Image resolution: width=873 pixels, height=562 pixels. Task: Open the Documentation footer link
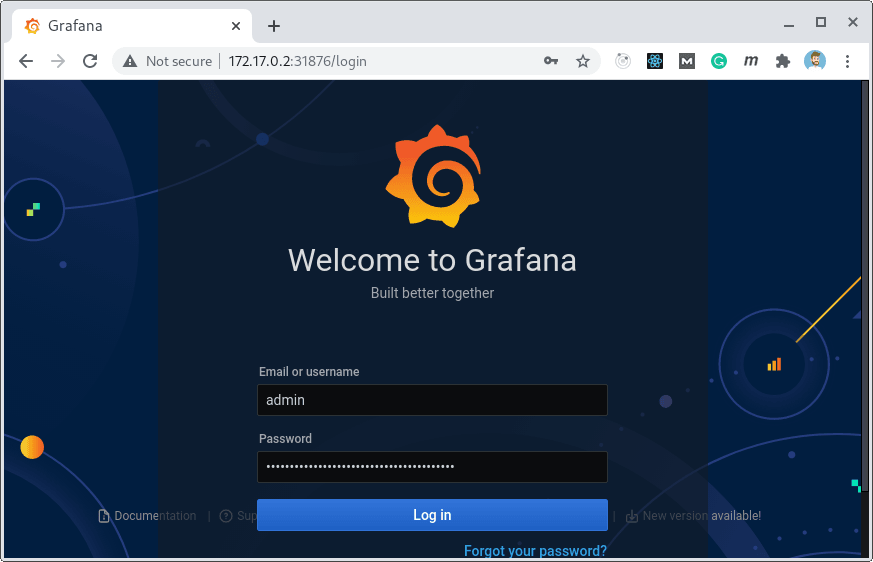[148, 516]
